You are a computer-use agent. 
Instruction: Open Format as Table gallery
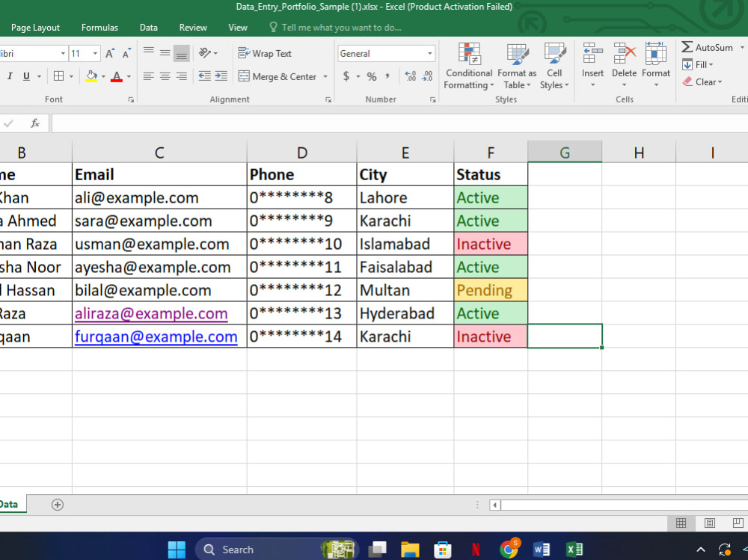(517, 66)
